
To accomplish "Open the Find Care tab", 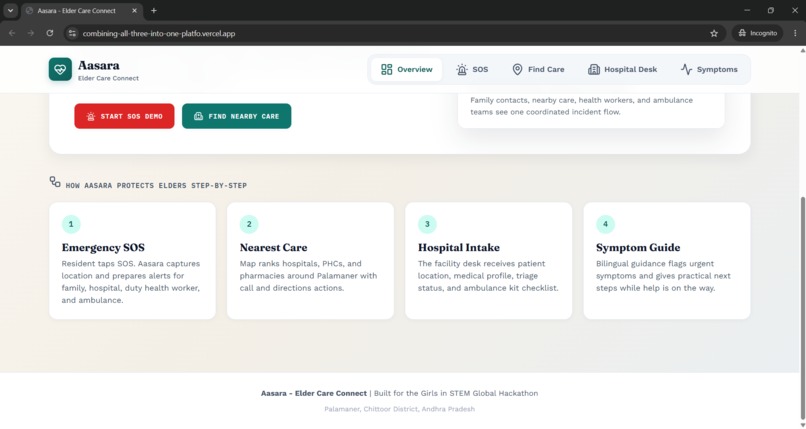I will pos(538,69).
